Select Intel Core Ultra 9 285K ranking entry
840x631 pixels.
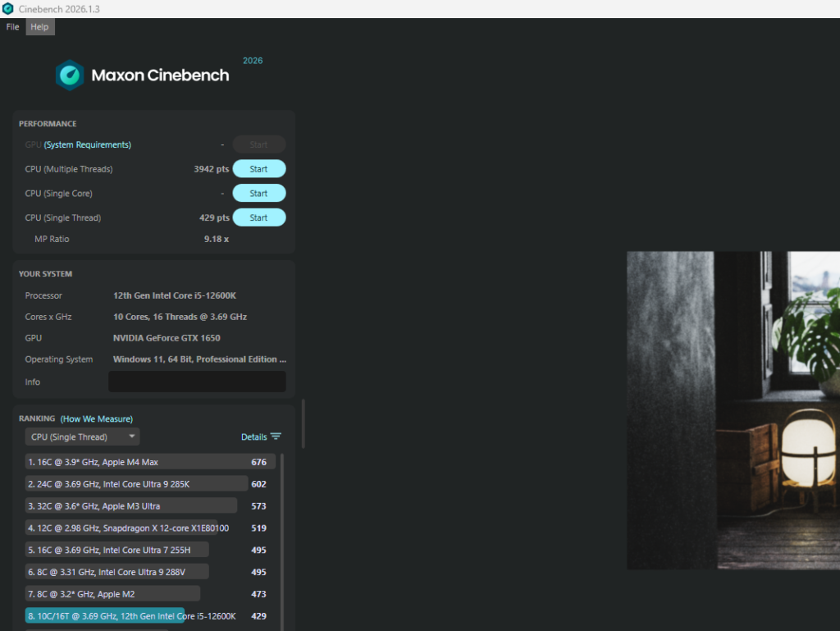click(150, 483)
